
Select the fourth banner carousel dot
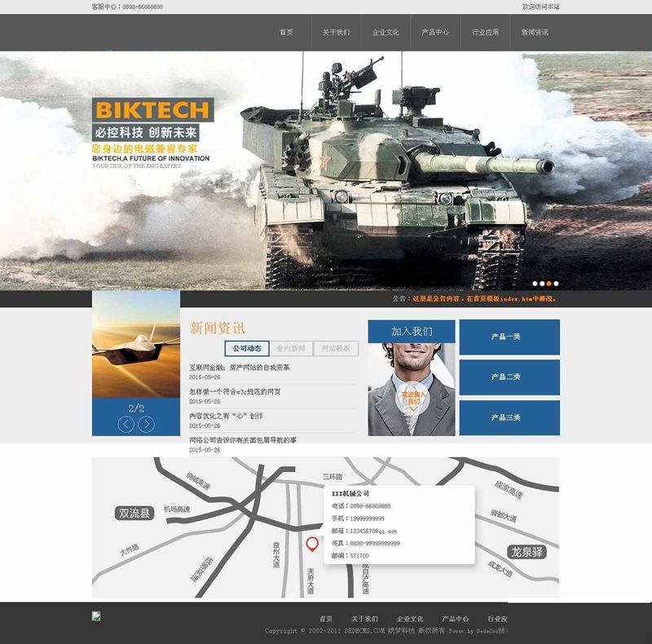click(556, 284)
